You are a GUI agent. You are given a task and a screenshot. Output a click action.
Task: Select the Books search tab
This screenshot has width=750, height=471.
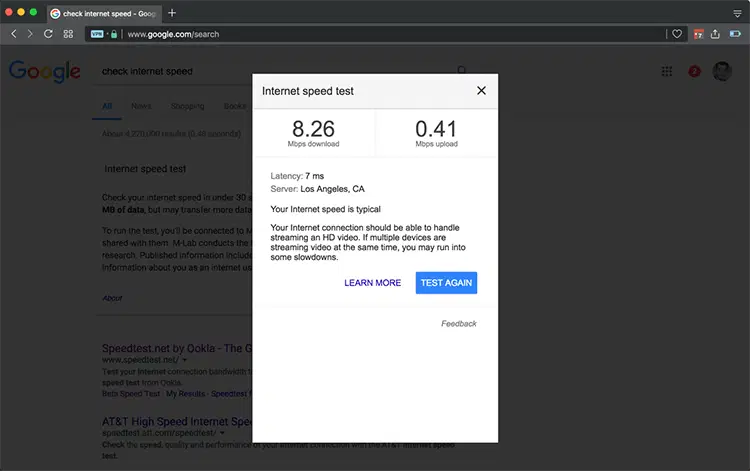tap(235, 106)
